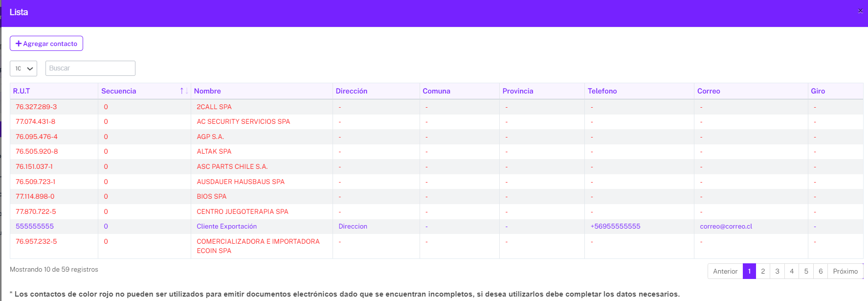Click email correo@correo.cl

coord(726,226)
